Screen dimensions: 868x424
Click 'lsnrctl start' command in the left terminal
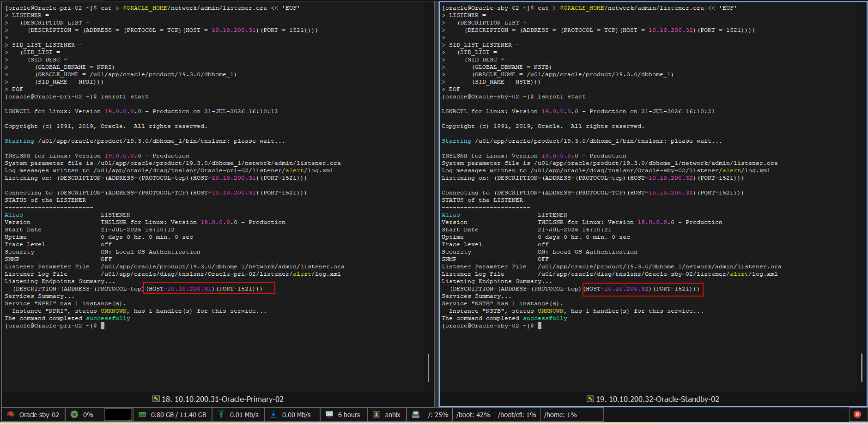pyautogui.click(x=125, y=97)
